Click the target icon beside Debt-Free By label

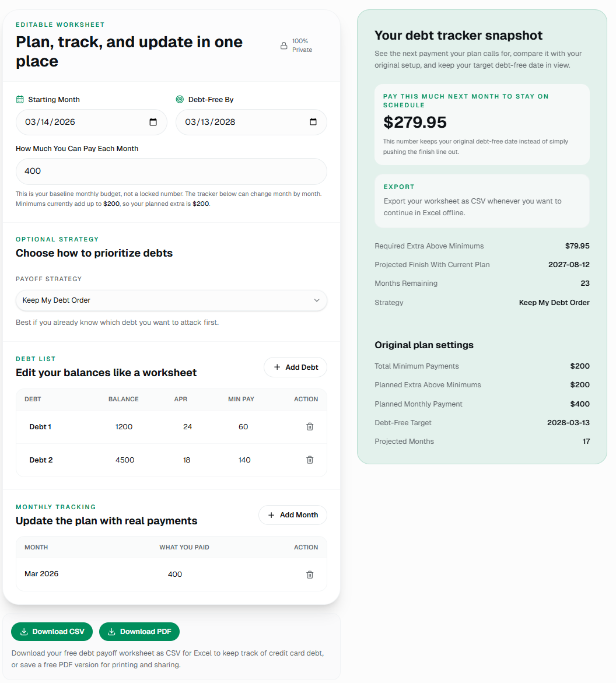coord(181,99)
